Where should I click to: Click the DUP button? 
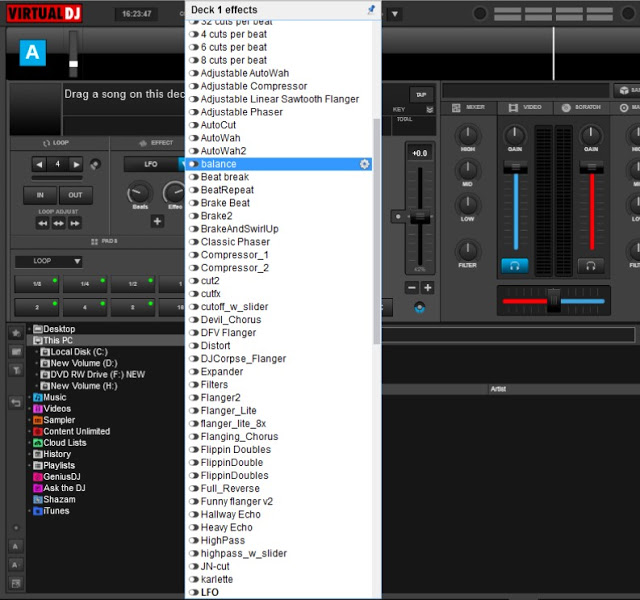[x=421, y=95]
